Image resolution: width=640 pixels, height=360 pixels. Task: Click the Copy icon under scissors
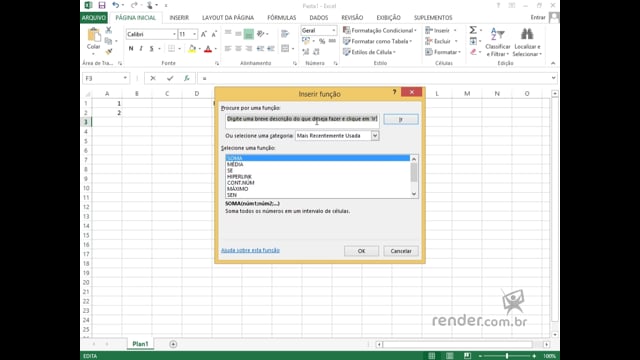tap(109, 41)
